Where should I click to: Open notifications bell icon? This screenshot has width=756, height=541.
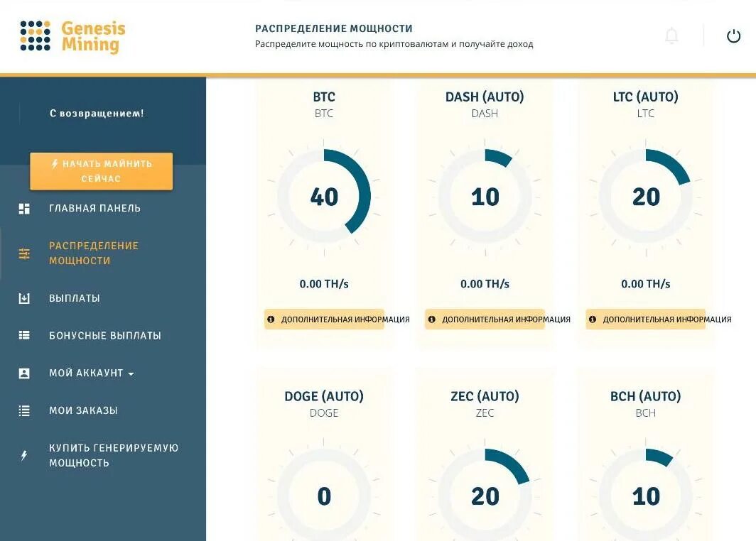(x=671, y=35)
